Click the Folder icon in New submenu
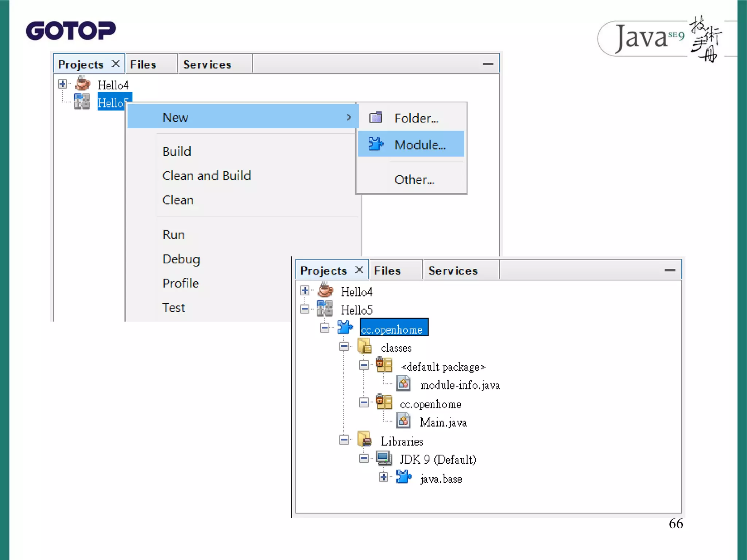Screen dimensions: 747x560 (x=375, y=117)
